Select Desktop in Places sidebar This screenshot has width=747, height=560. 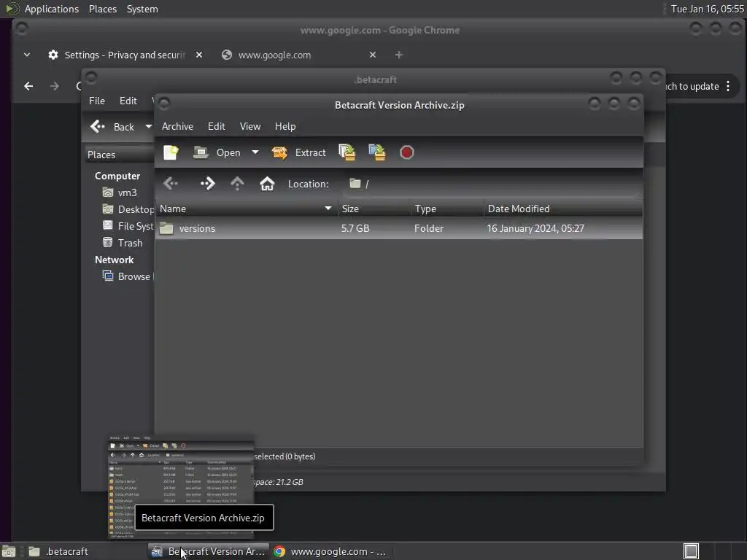pos(128,209)
